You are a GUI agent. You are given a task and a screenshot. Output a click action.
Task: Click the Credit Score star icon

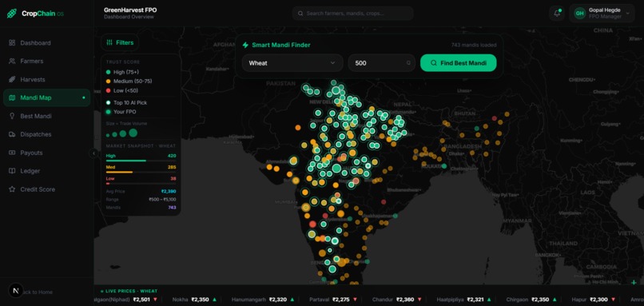pos(12,189)
